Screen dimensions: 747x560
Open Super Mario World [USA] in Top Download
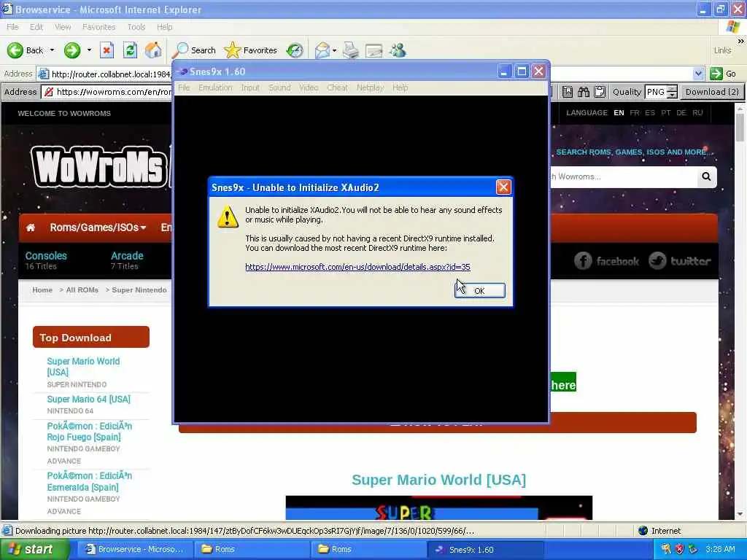83,367
